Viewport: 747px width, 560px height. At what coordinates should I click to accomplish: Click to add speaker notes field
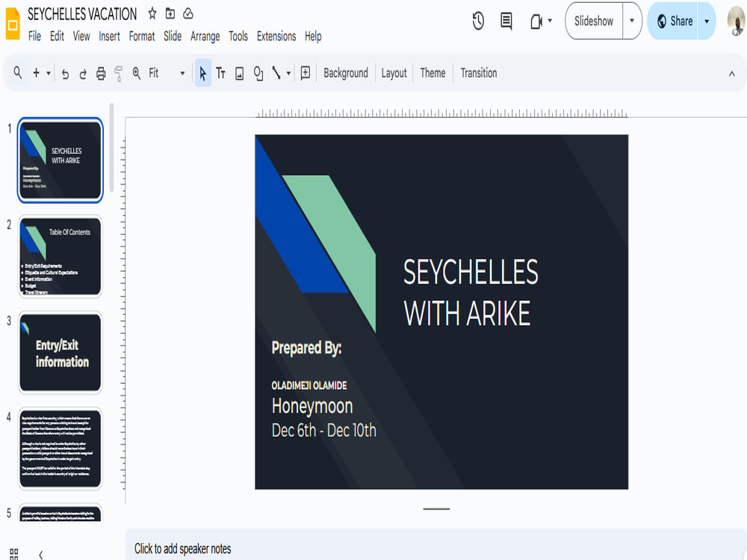pyautogui.click(x=436, y=549)
